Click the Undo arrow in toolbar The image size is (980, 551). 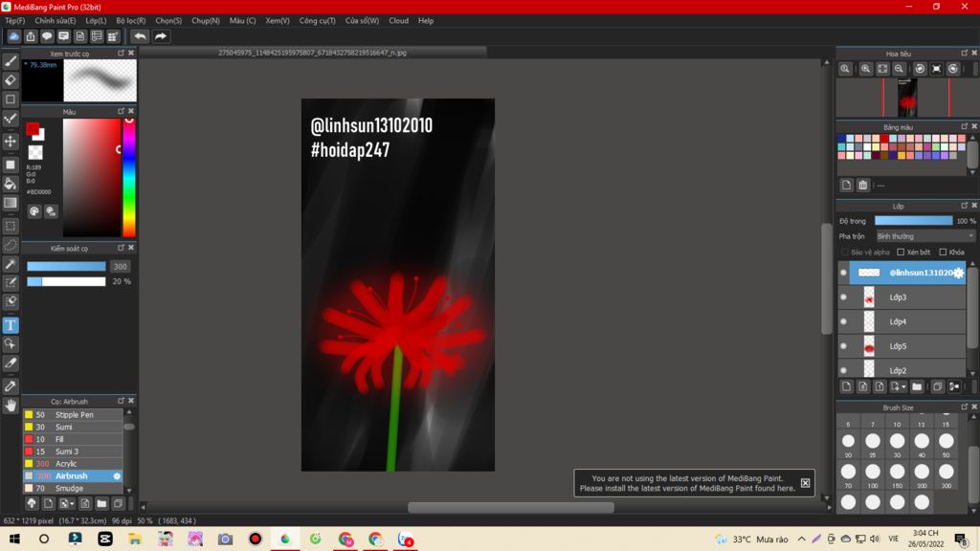tap(140, 36)
